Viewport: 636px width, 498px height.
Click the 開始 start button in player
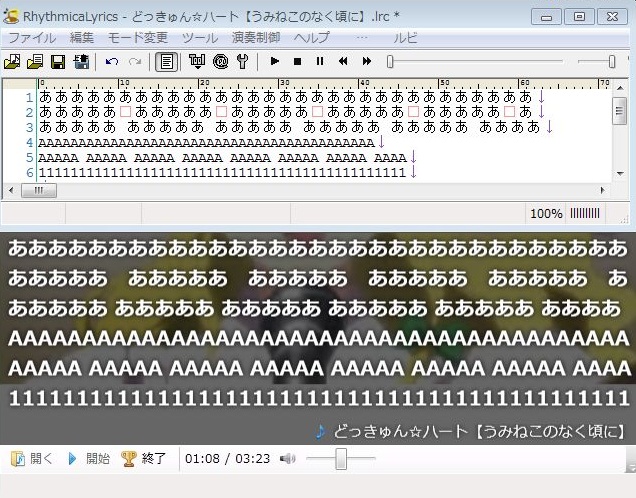tap(89, 459)
